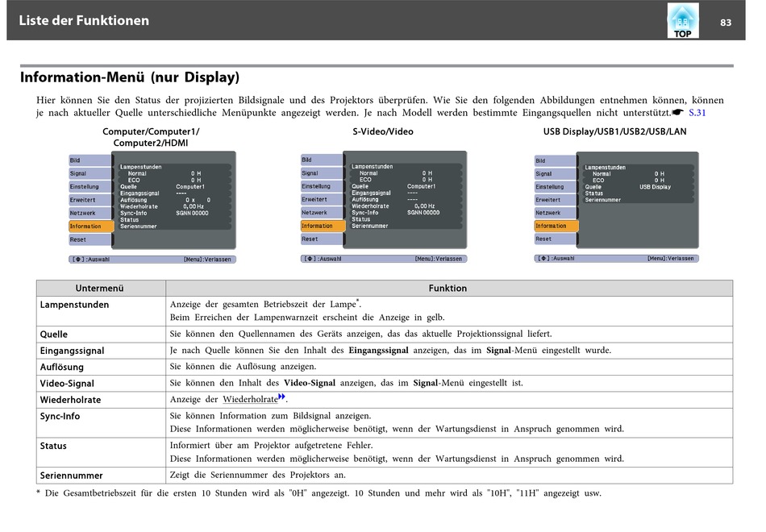Select the Video-Signal table row label
The image size is (766, 532).
point(67,384)
